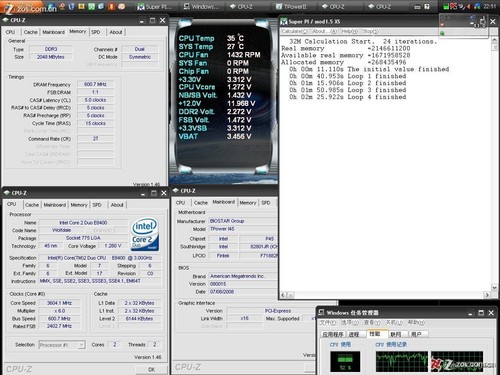Click the Super PI title bar icon
The height and width of the screenshot is (375, 500).
[x=284, y=21]
